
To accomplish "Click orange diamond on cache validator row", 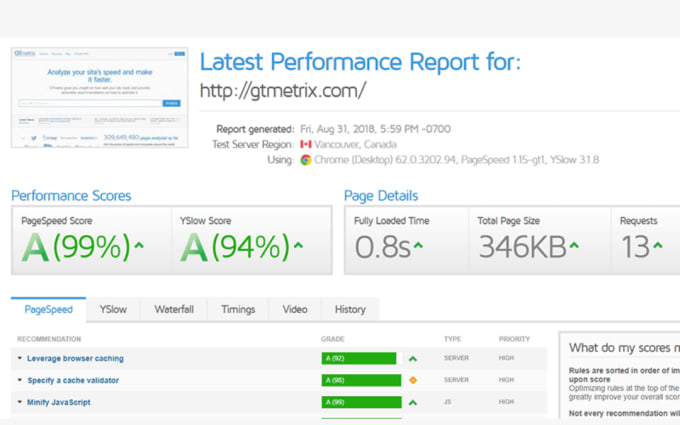I will click(x=413, y=380).
